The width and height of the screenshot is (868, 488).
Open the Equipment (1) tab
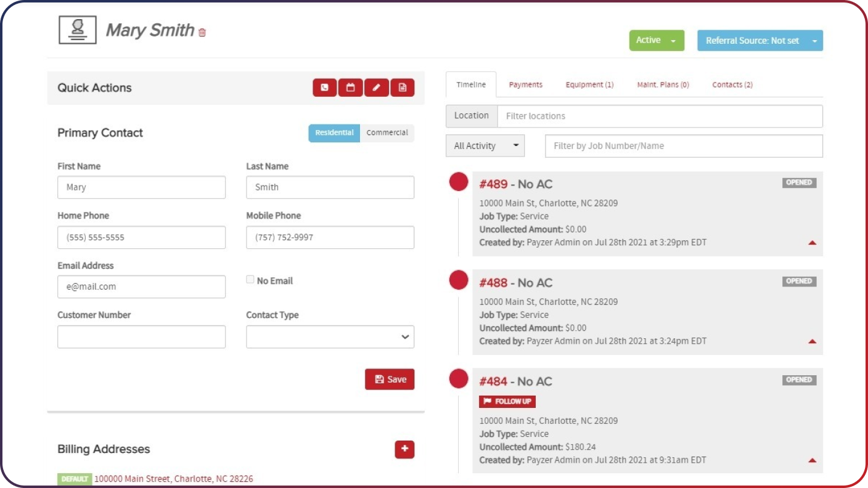click(589, 85)
